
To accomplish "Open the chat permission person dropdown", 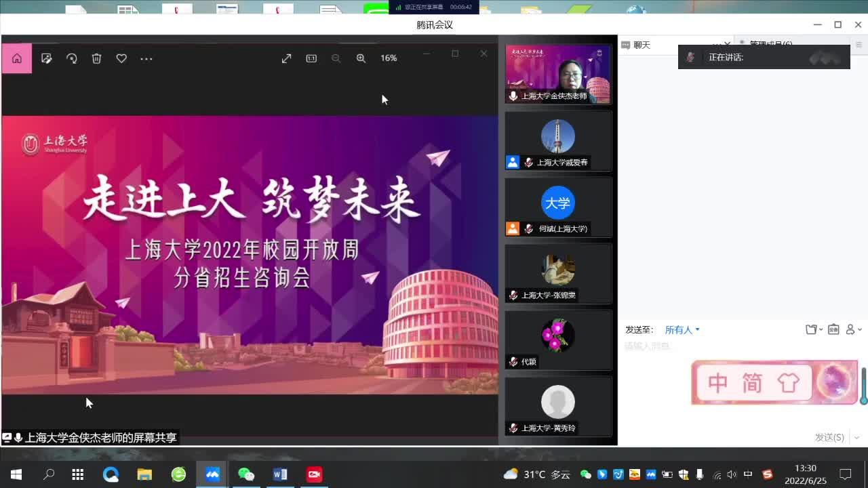I will pos(853,330).
